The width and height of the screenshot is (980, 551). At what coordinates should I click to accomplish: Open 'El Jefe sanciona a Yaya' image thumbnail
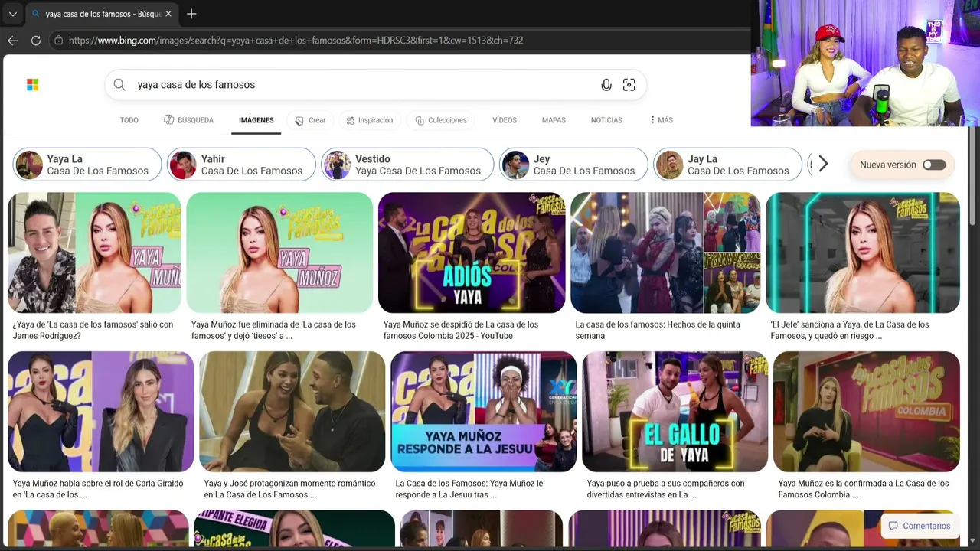(863, 253)
